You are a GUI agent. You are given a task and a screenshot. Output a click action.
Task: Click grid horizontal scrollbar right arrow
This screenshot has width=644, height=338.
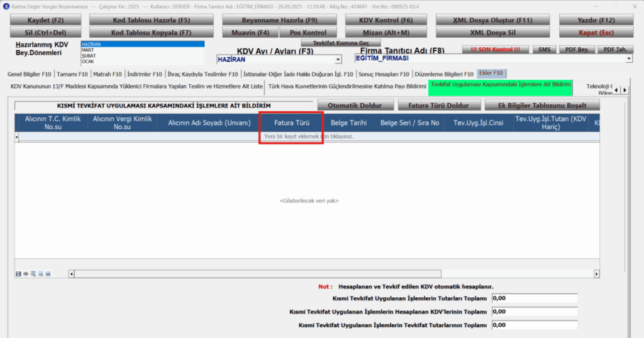596,273
